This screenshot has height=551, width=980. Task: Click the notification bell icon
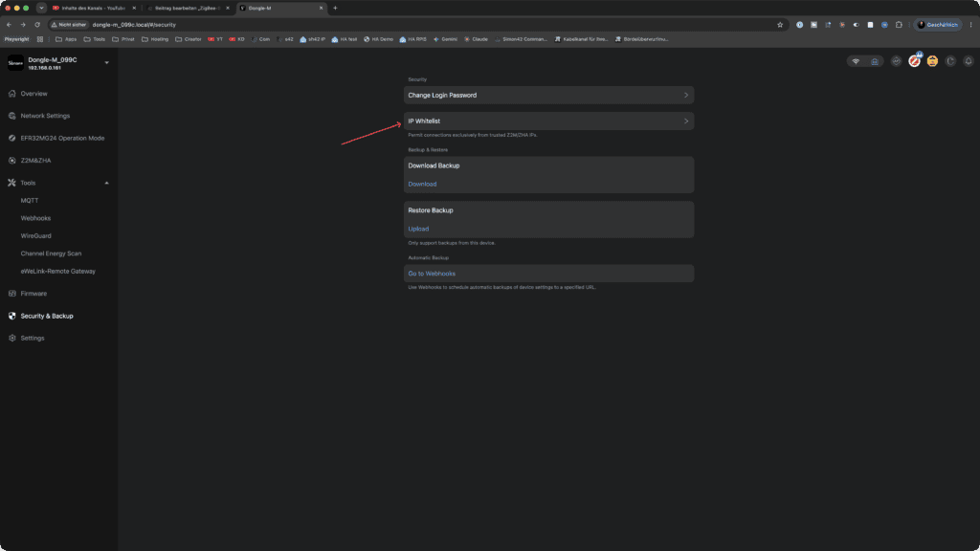[x=969, y=61]
